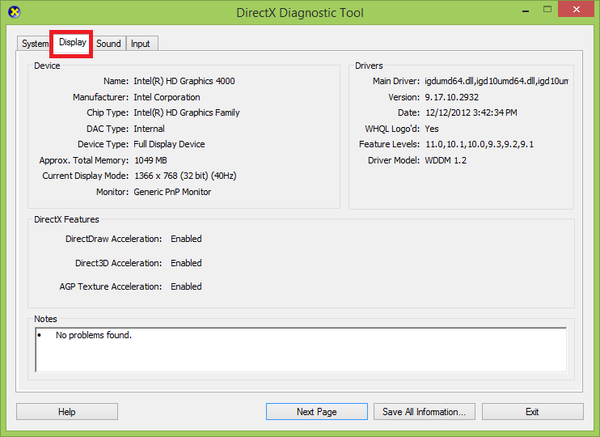This screenshot has height=437, width=600.
Task: Click the Exit button
Action: (x=533, y=412)
